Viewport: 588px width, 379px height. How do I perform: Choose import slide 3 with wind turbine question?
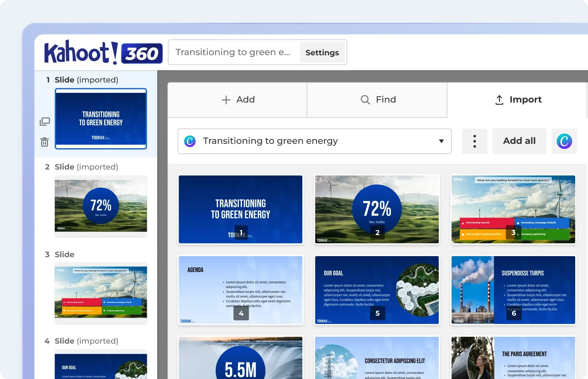[x=513, y=209]
